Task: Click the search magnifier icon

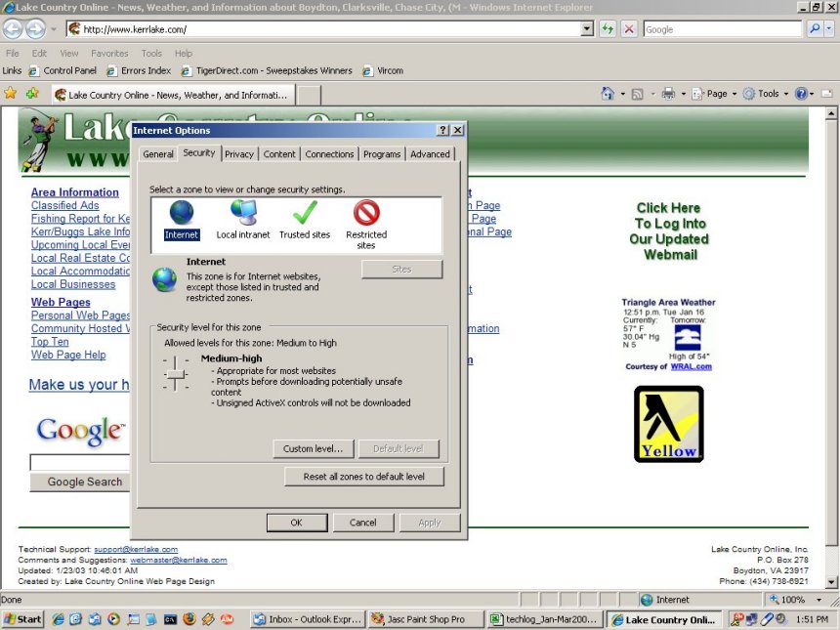Action: point(815,29)
